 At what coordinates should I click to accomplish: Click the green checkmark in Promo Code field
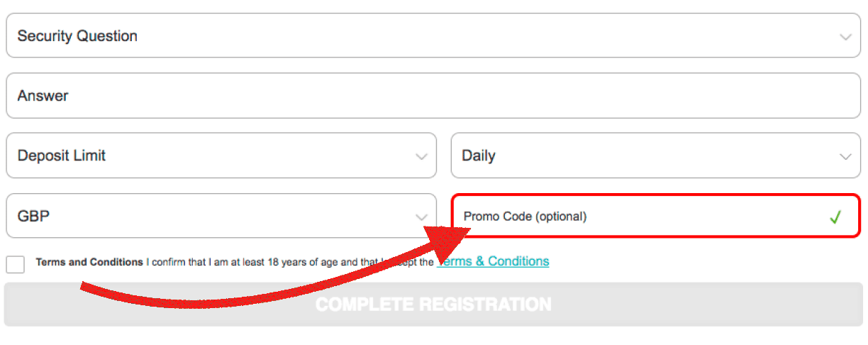coord(835,217)
